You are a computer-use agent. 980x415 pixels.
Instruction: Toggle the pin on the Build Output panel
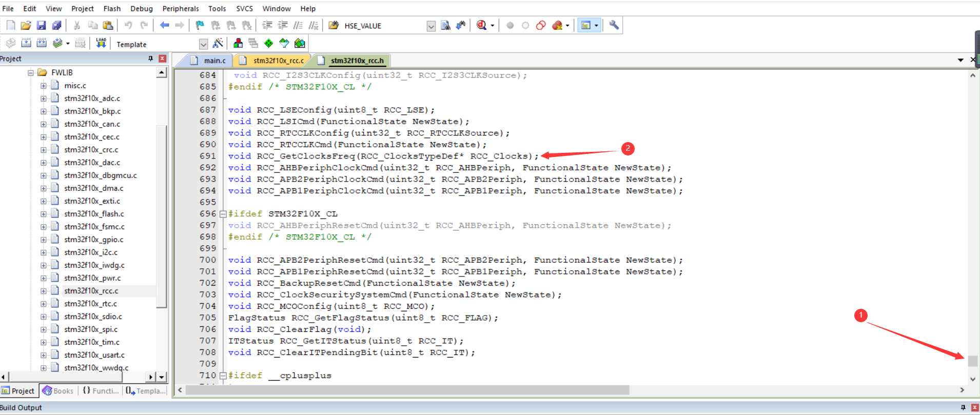[x=963, y=407]
